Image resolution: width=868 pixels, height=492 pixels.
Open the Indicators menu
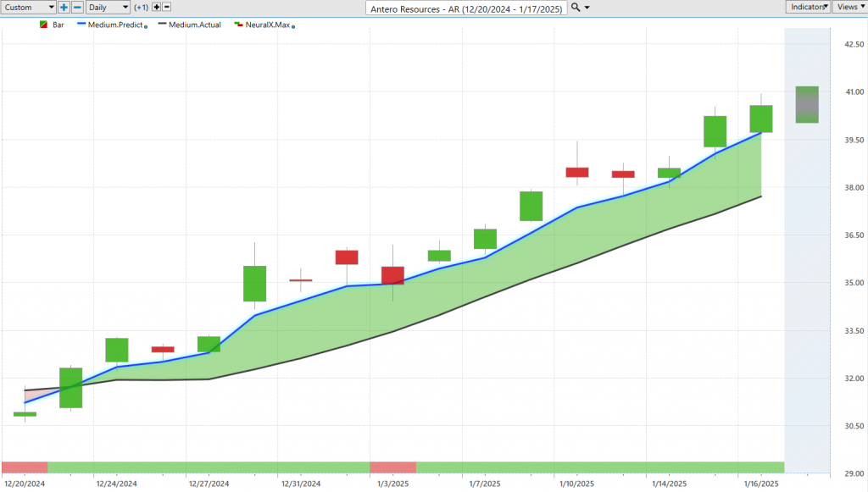(807, 7)
